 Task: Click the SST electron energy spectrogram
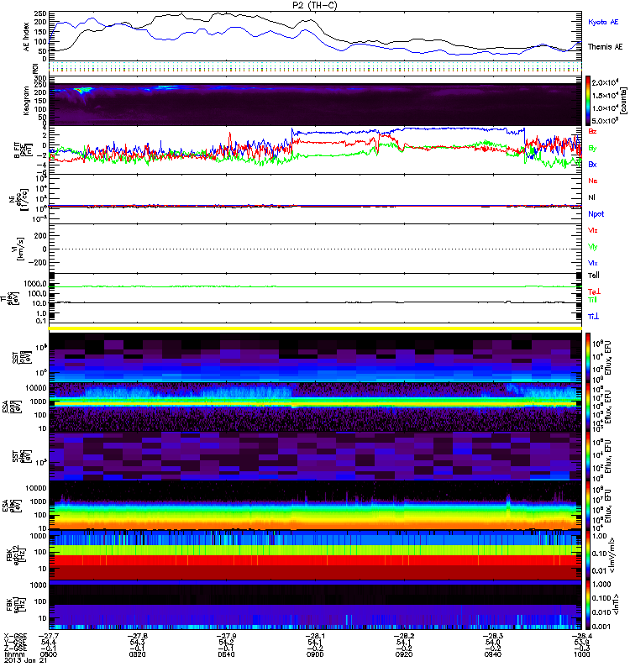pyautogui.click(x=316, y=456)
